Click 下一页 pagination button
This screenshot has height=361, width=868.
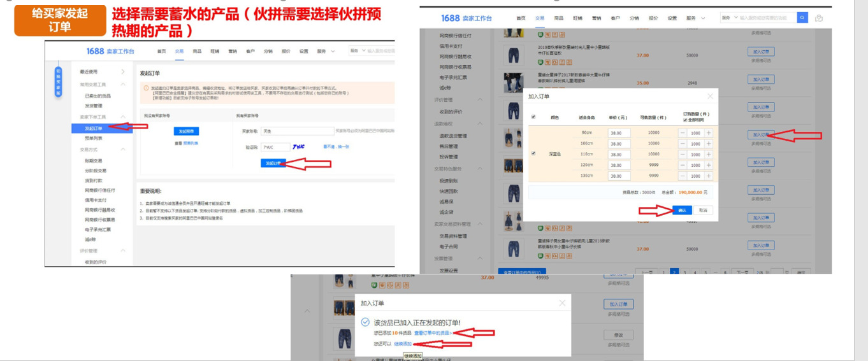coord(742,273)
